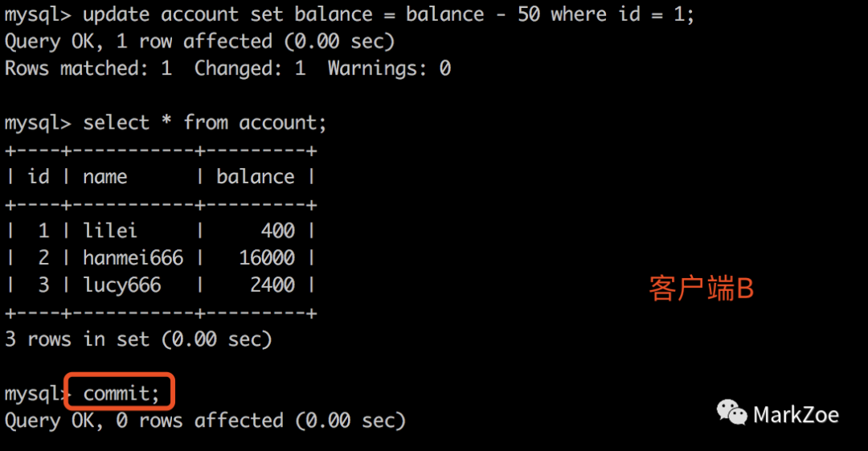Click the Query OK, 0 rows affected line
The width and height of the screenshot is (868, 451).
pos(205,420)
